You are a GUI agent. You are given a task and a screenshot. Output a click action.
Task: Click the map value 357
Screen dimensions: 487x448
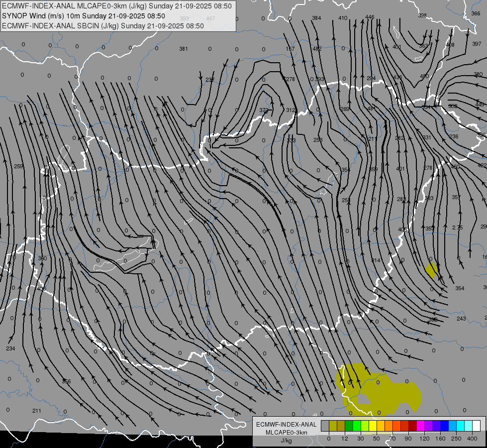click(456, 197)
